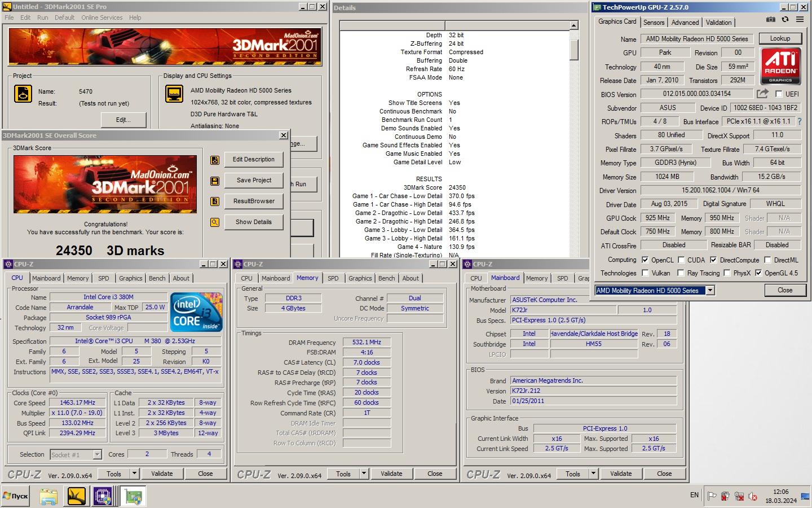Click the icon beside Edit Description
The height and width of the screenshot is (508, 812).
[x=215, y=160]
